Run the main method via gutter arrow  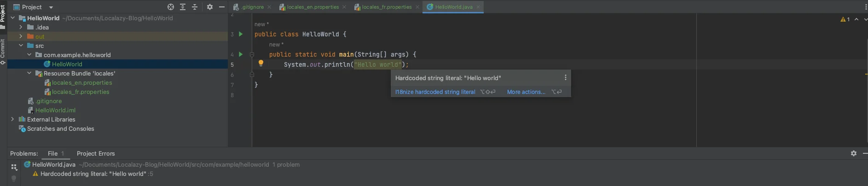coord(240,54)
